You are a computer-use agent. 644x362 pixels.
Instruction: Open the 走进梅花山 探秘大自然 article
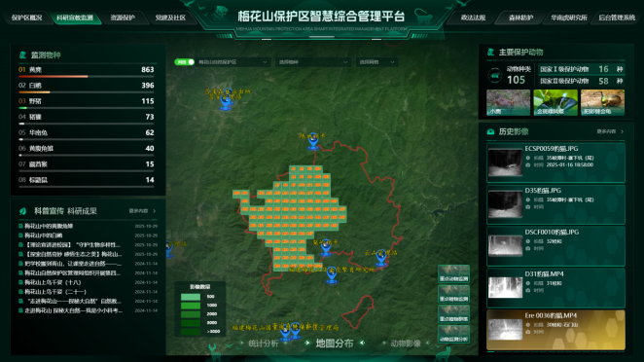click(74, 310)
